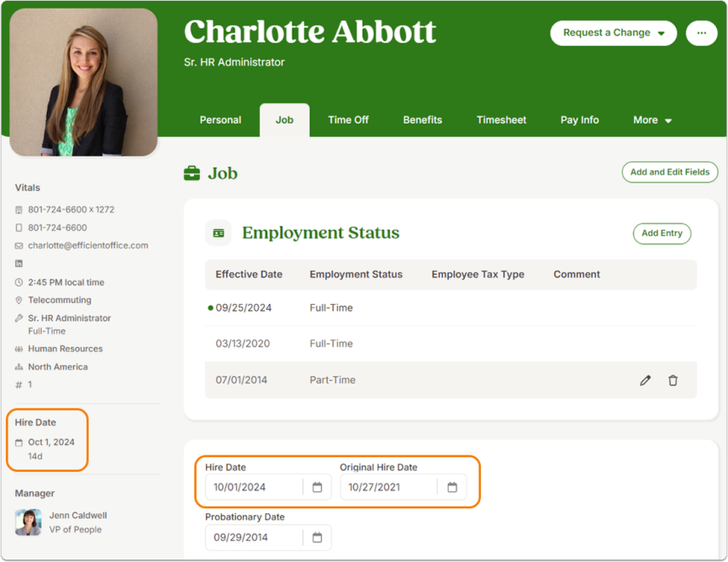Click the mobile phone icon in Vitals
The image size is (728, 562).
(x=19, y=227)
